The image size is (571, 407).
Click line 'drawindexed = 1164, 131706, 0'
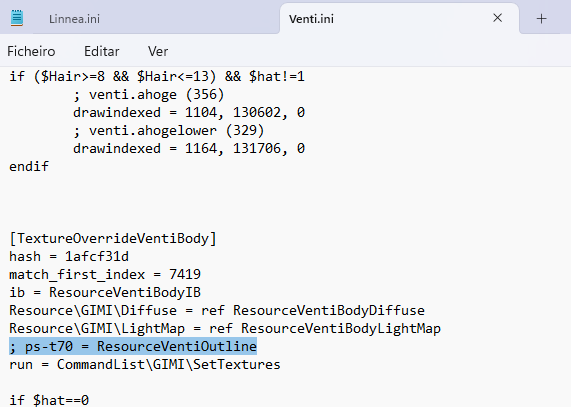pyautogui.click(x=189, y=149)
